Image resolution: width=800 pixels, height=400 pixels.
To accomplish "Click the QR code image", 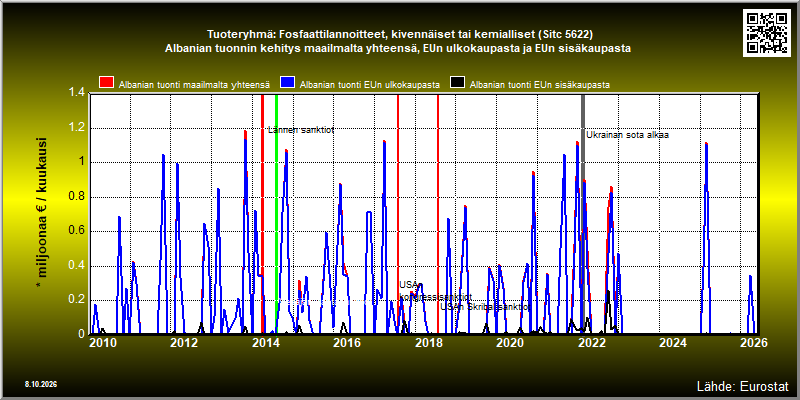I will click(766, 32).
